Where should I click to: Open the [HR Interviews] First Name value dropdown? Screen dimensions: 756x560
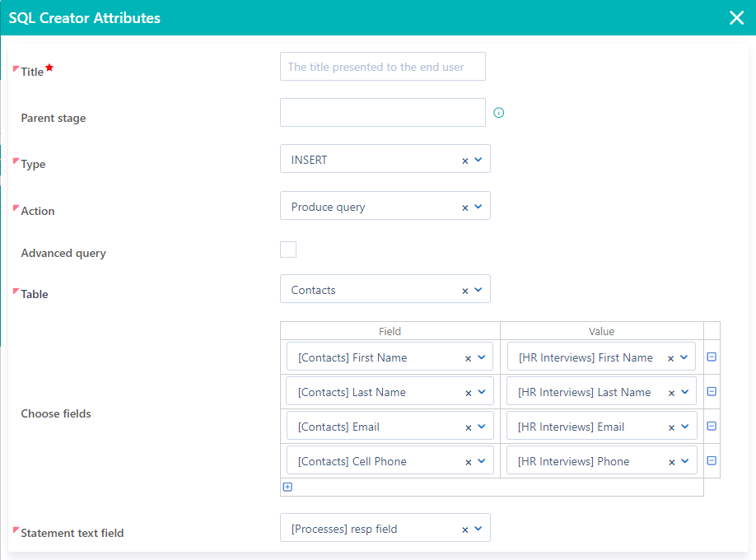(x=685, y=357)
